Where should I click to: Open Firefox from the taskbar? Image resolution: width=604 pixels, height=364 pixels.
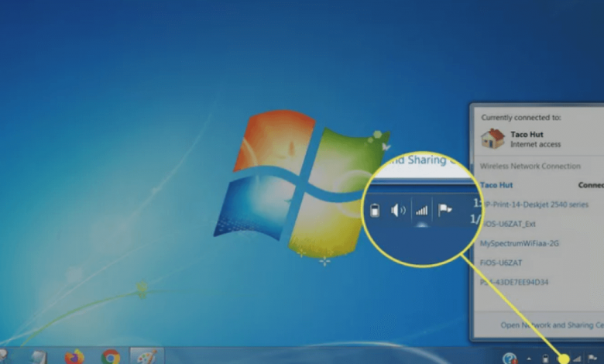click(74, 356)
